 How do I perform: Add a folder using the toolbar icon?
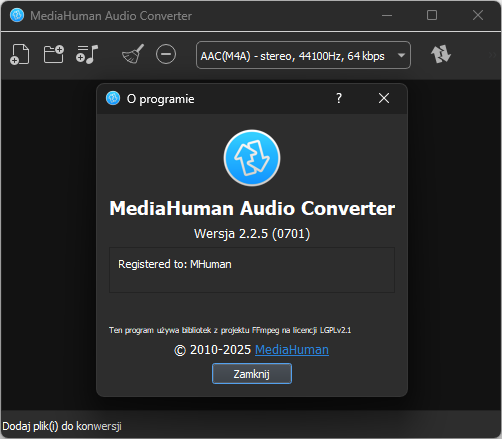[x=54, y=54]
